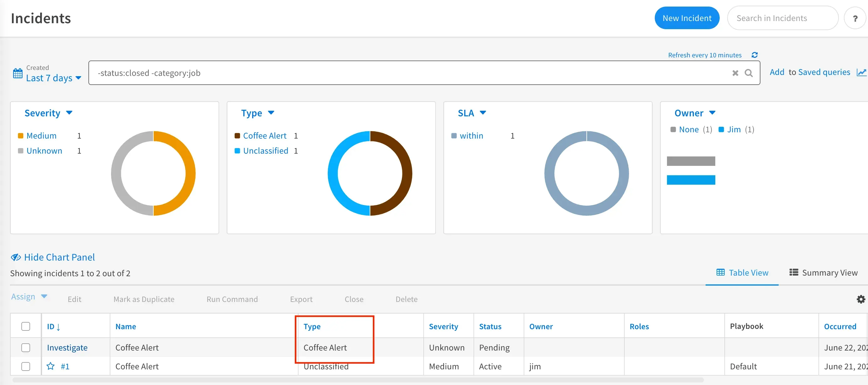Image resolution: width=868 pixels, height=385 pixels.
Task: Click Coffee Alert in Type legend
Action: (265, 136)
